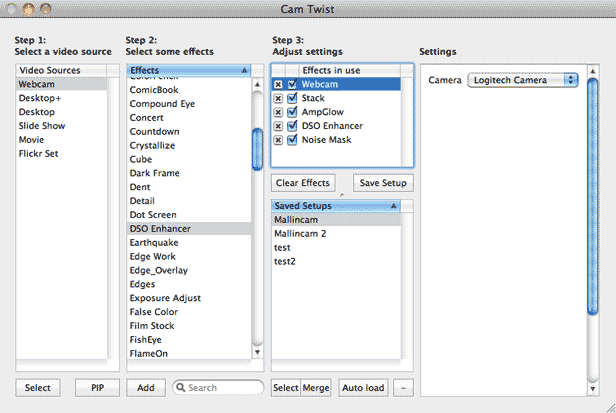Click the minus button below saved setups
The height and width of the screenshot is (413, 616).
click(402, 387)
